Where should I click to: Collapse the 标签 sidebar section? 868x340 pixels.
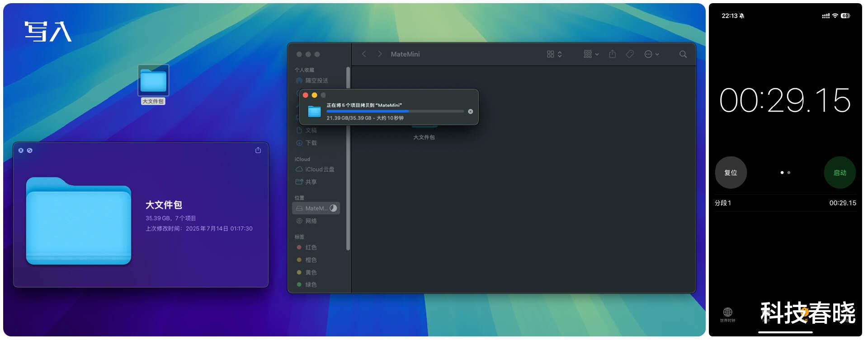[299, 237]
